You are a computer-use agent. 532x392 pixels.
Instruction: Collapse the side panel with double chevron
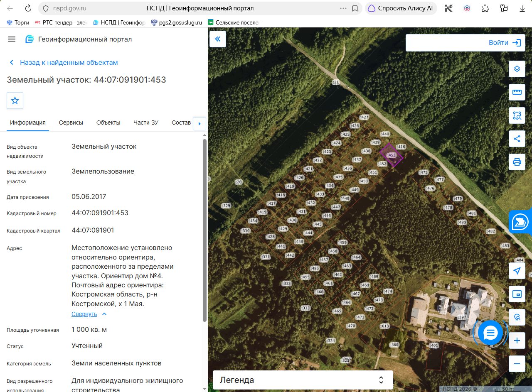[x=218, y=39]
